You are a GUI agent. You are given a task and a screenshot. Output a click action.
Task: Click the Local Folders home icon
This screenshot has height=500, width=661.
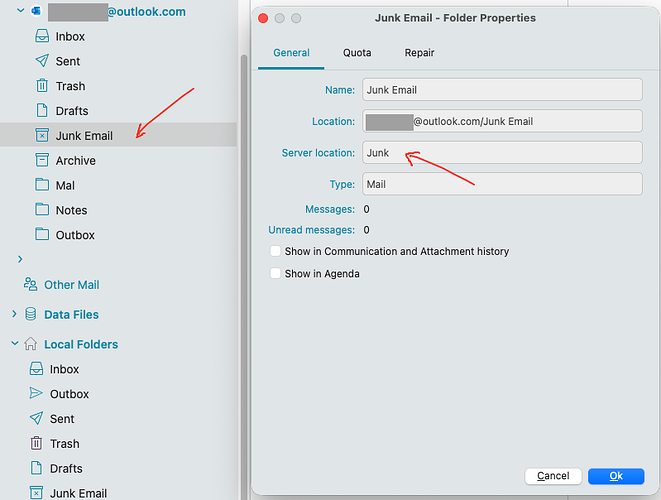(x=30, y=344)
